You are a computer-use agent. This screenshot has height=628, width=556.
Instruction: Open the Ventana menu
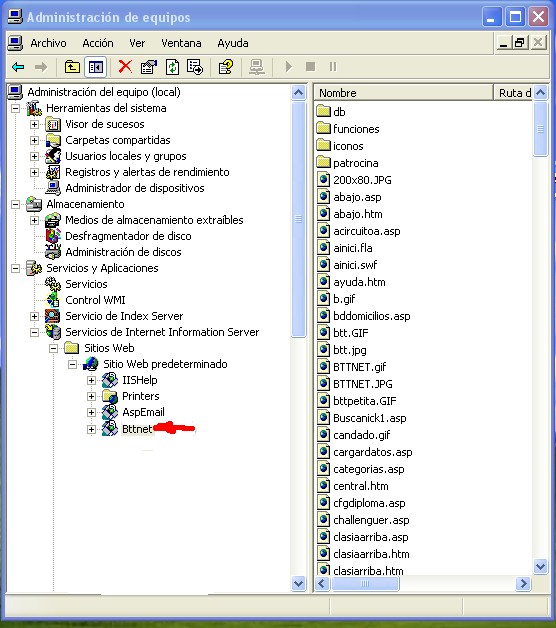(x=181, y=43)
